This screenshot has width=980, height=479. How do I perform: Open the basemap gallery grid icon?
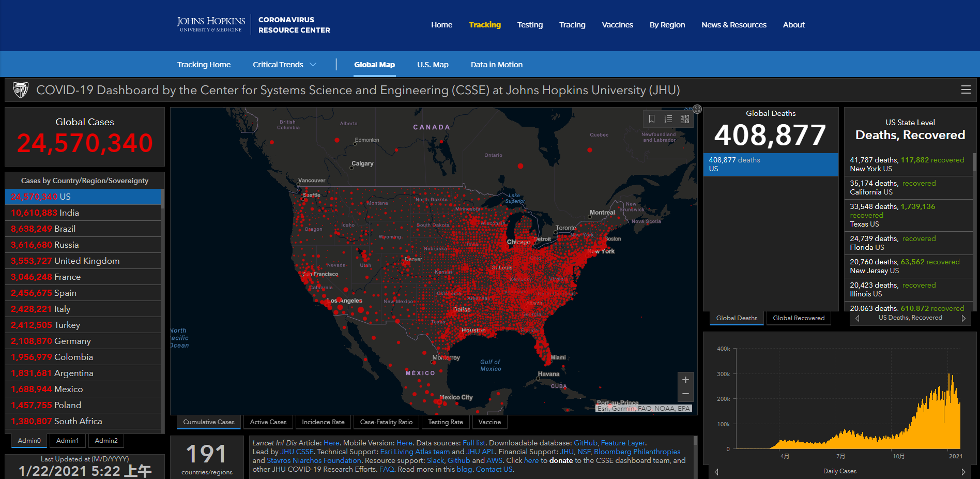(x=685, y=119)
